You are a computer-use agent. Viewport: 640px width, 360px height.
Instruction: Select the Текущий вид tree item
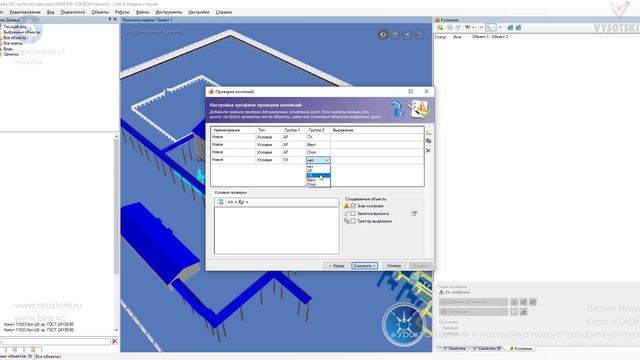(x=15, y=27)
